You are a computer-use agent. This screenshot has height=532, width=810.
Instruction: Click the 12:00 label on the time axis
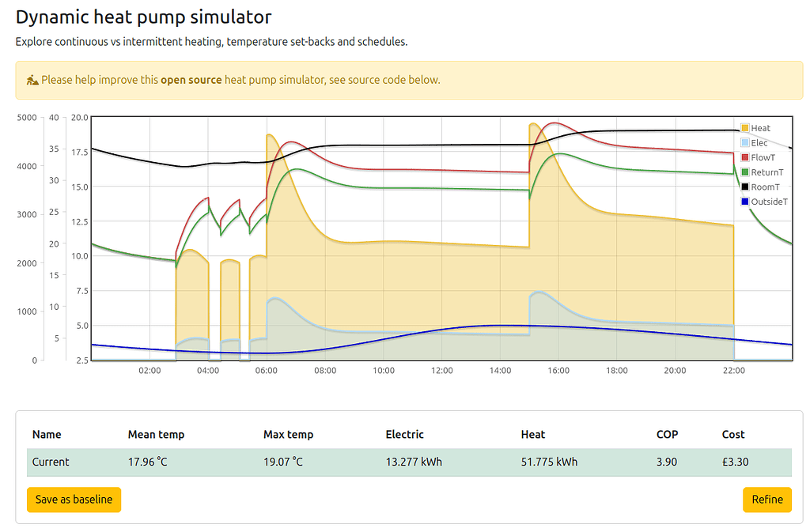[442, 370]
